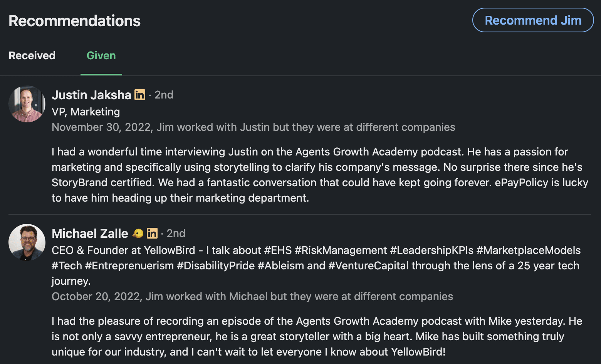Screen dimensions: 601x364
Task: Click the LinkedIn badge beside Michael Zalle
Action: [x=152, y=233]
